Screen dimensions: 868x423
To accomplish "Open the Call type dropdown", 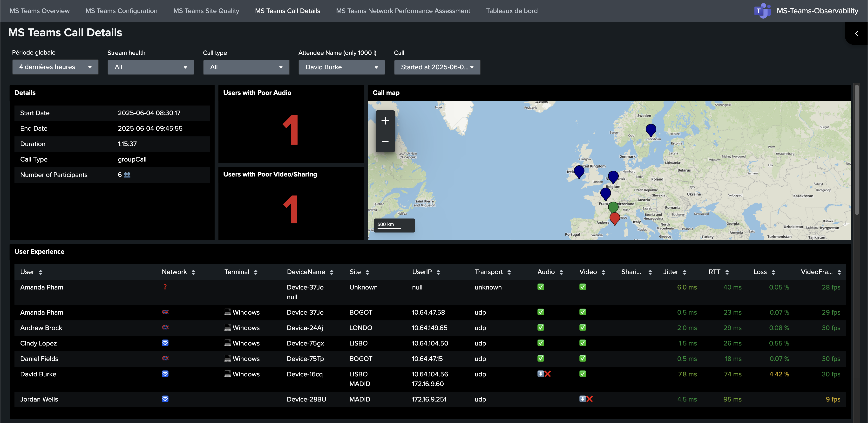I will click(246, 67).
